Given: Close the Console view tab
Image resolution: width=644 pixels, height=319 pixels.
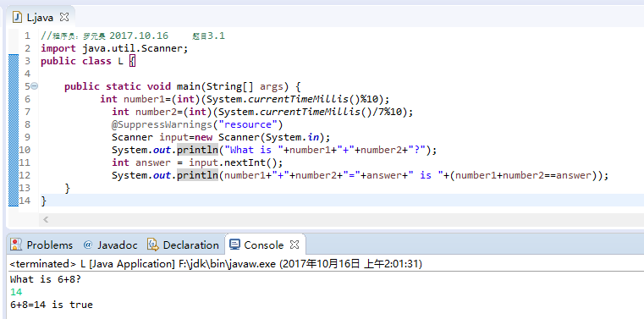Looking at the screenshot, I should (x=294, y=245).
